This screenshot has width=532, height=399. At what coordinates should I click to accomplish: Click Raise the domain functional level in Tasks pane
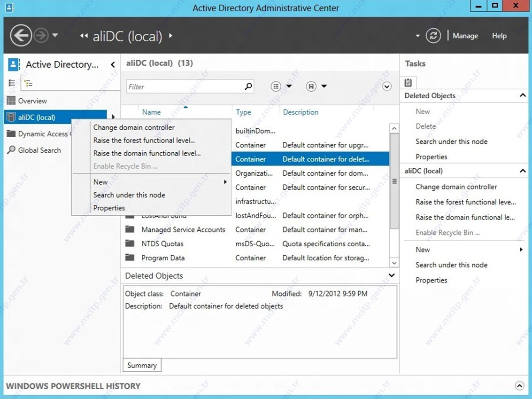(x=465, y=217)
